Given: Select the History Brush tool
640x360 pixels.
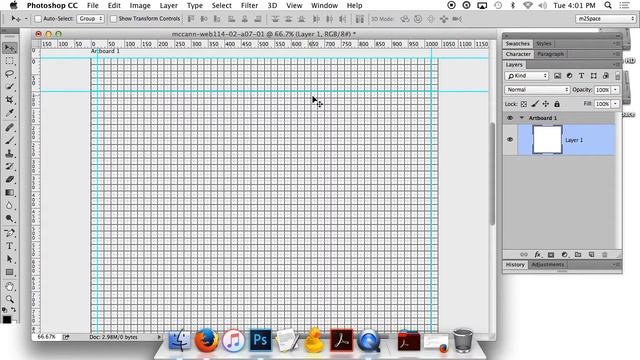Looking at the screenshot, I should [x=9, y=167].
